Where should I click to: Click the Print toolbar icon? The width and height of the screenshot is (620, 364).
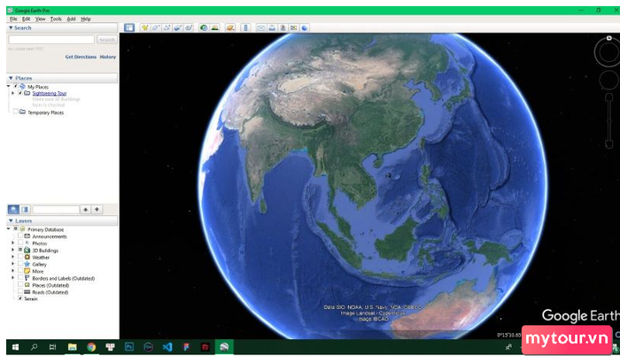pyautogui.click(x=272, y=27)
